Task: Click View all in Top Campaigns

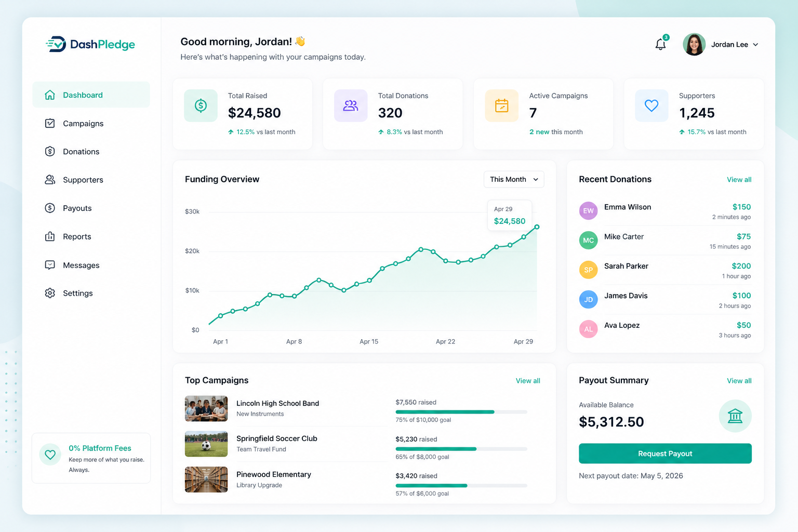Action: [x=528, y=381]
